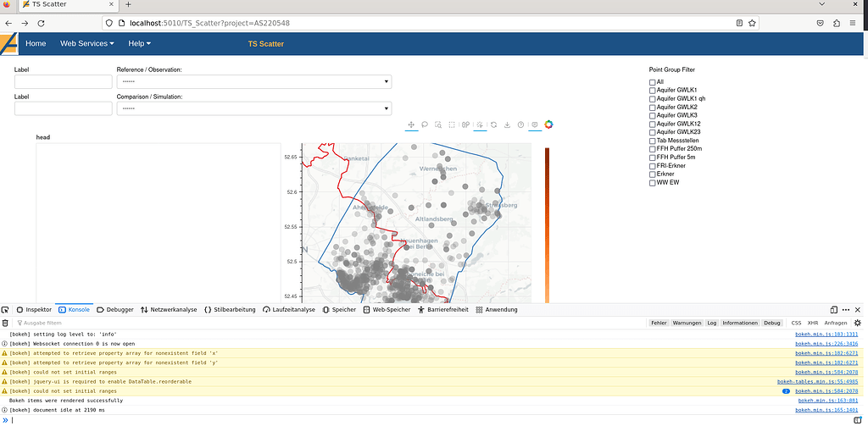Choose the Box Zoom tool
Viewport: 868px width, 437px height.
tap(438, 124)
